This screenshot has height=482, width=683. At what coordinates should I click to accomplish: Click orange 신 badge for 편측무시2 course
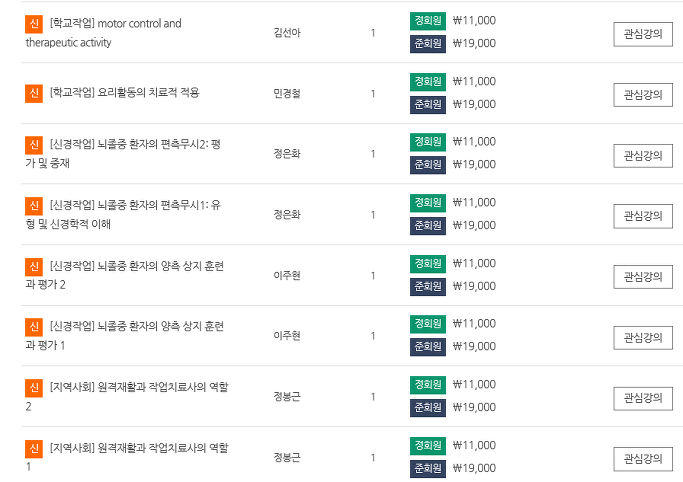pos(34,145)
